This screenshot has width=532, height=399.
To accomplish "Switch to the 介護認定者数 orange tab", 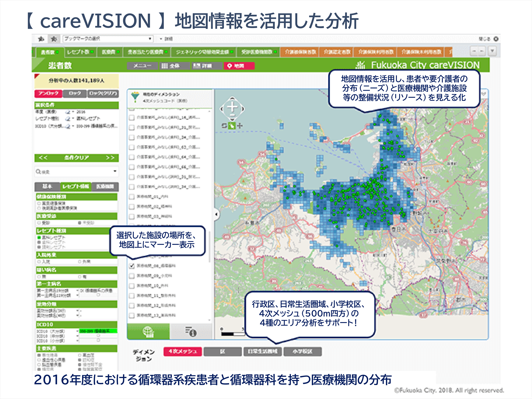I will point(337,52).
